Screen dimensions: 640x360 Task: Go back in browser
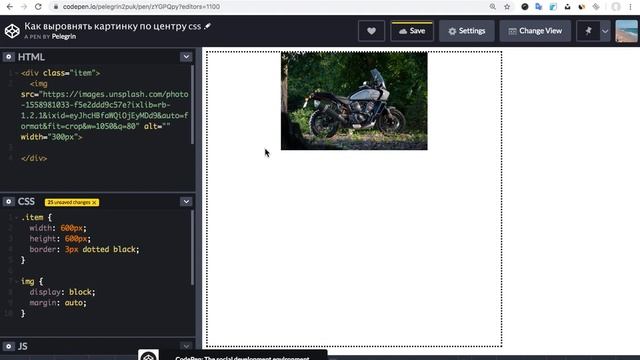click(x=10, y=7)
